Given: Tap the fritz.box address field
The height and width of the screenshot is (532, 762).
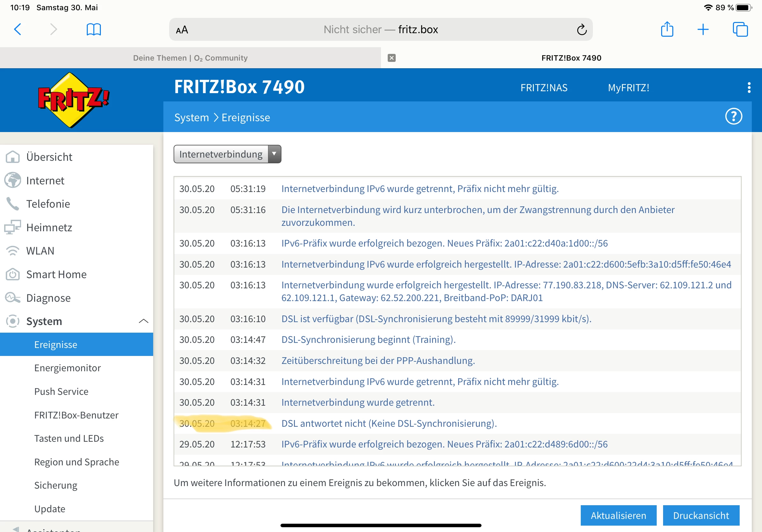Looking at the screenshot, I should point(380,30).
